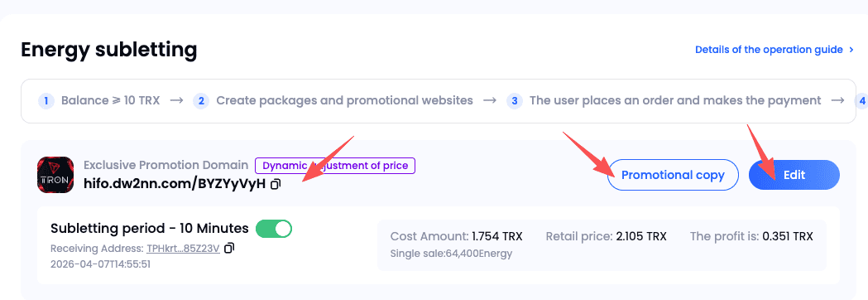Screen dimensions: 868x300
Task: Toggle the 10 Minutes subletting period switch
Action: tap(273, 229)
